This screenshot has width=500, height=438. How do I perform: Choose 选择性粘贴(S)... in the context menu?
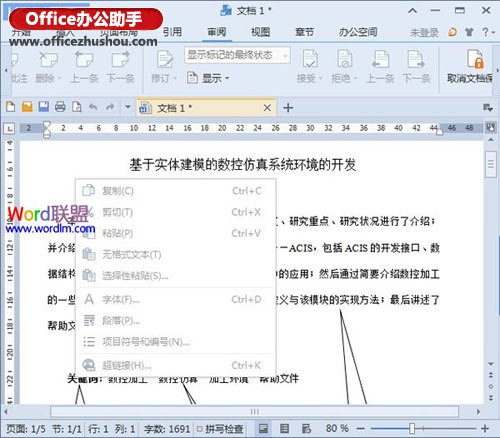[x=176, y=276]
